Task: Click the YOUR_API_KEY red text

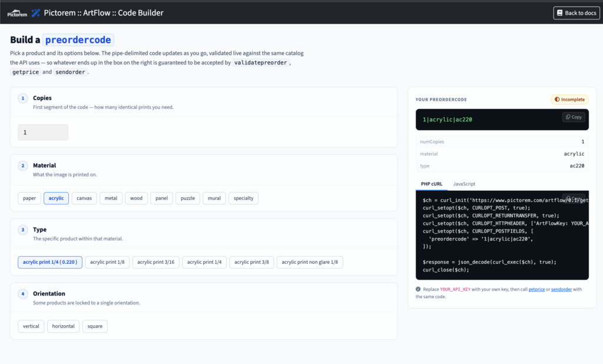Action: coord(455,289)
